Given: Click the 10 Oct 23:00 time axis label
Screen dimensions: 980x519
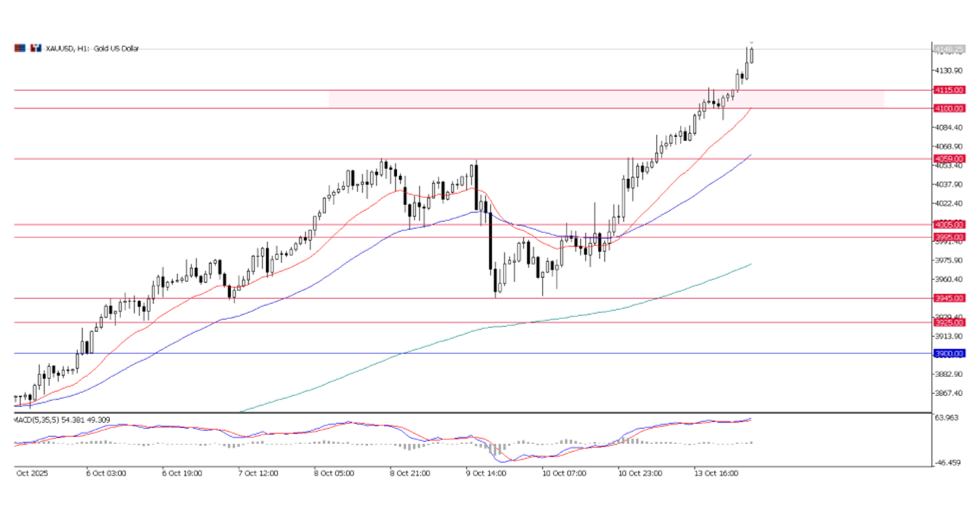Looking at the screenshot, I should click(x=638, y=472).
